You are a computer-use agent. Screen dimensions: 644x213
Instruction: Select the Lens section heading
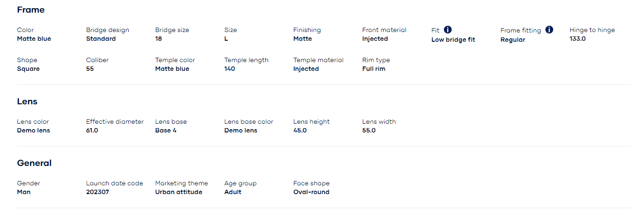(x=27, y=101)
